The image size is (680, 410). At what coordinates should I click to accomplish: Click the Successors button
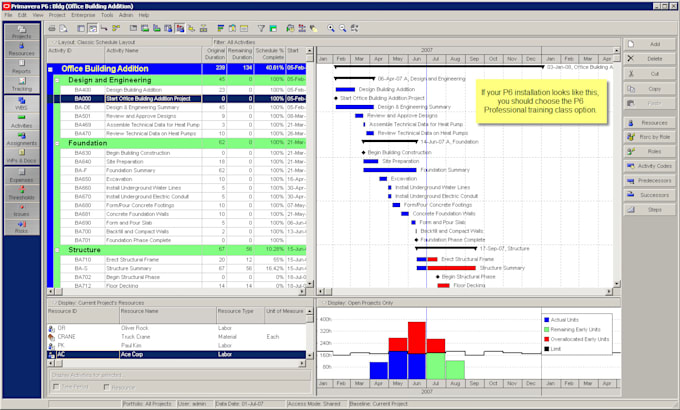[x=650, y=195]
